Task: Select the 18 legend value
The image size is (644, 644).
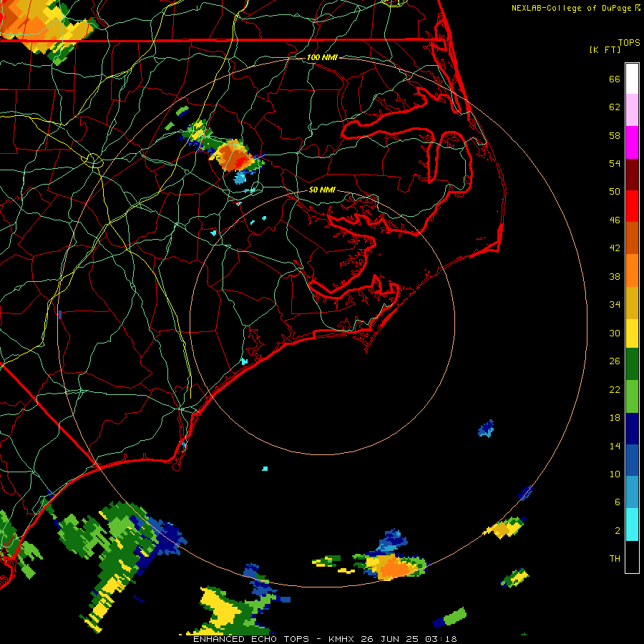Action: click(615, 418)
